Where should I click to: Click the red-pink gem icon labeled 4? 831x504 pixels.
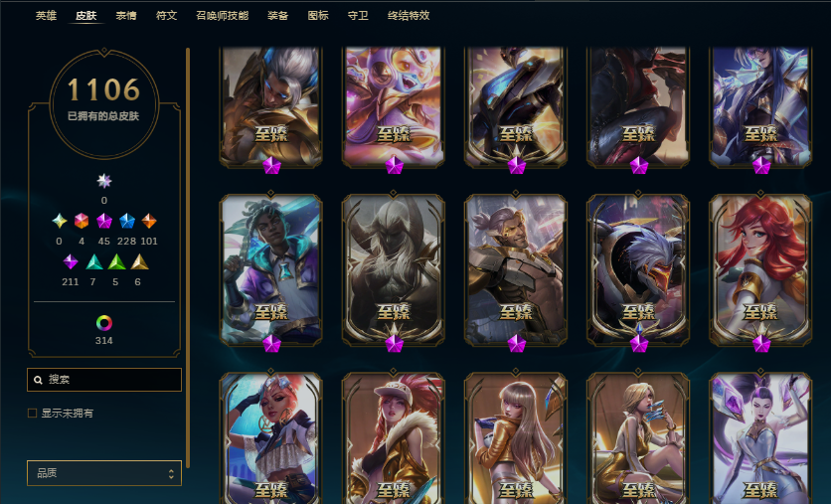coord(82,221)
